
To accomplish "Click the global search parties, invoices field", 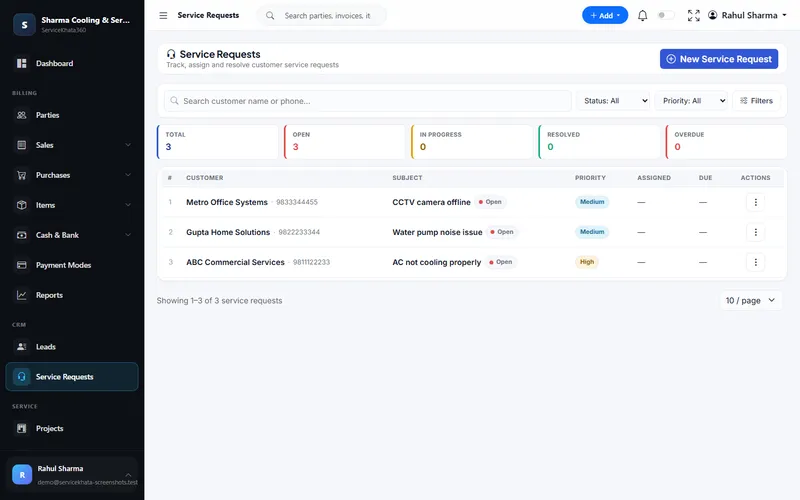I will pos(321,16).
